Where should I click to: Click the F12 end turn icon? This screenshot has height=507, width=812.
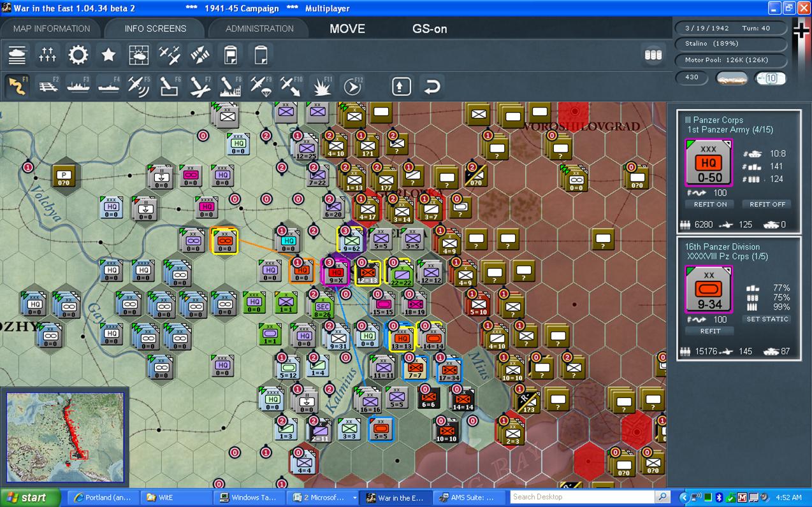[352, 86]
